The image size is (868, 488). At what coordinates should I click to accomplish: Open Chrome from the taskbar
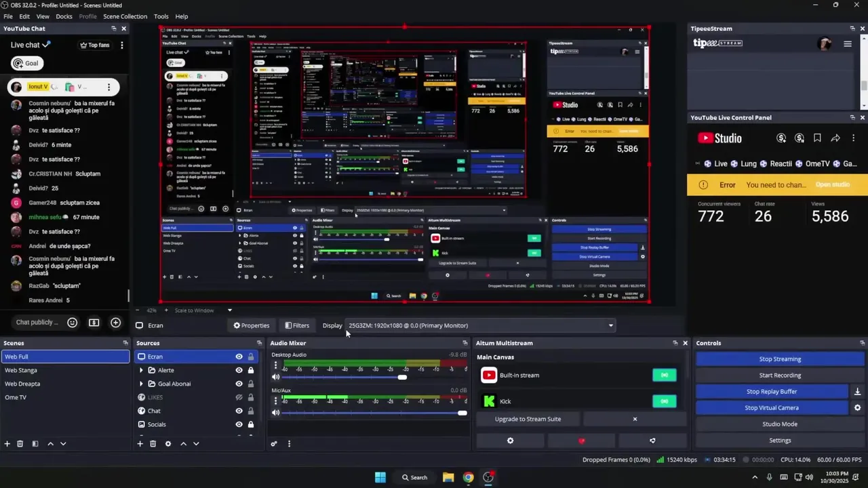[468, 477]
